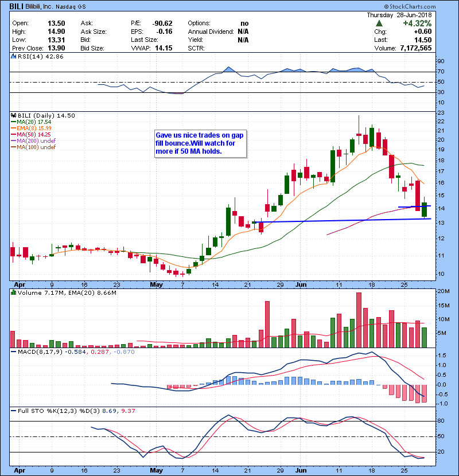
Task: Click the Open value 13.50
Action: point(56,24)
